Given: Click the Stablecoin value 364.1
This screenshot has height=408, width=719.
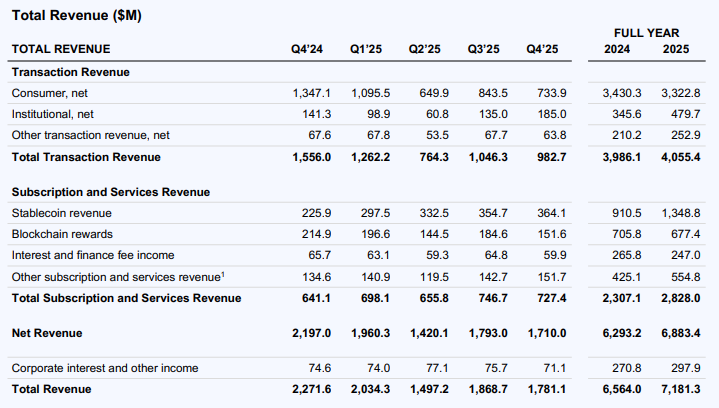Looking at the screenshot, I should coord(552,213).
